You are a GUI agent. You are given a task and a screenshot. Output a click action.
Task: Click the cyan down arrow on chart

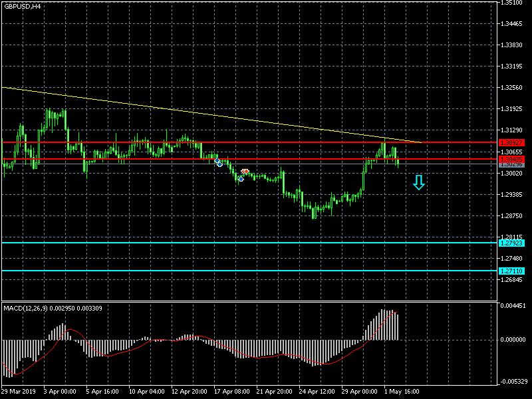418,182
